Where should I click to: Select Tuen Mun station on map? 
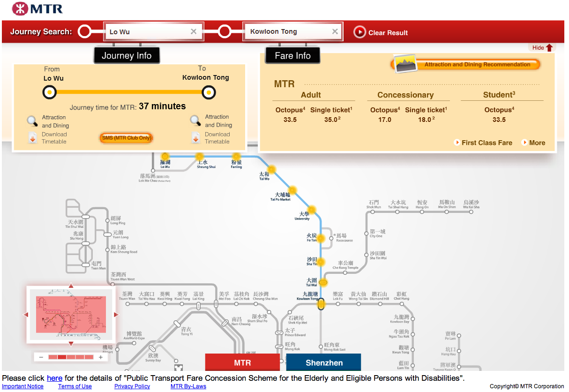86,265
